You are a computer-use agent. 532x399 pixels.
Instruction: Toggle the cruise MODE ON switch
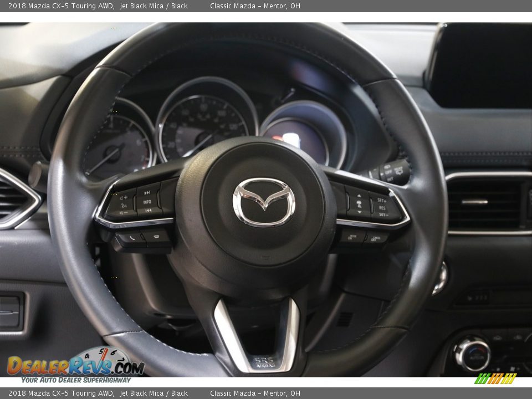pyautogui.click(x=352, y=237)
